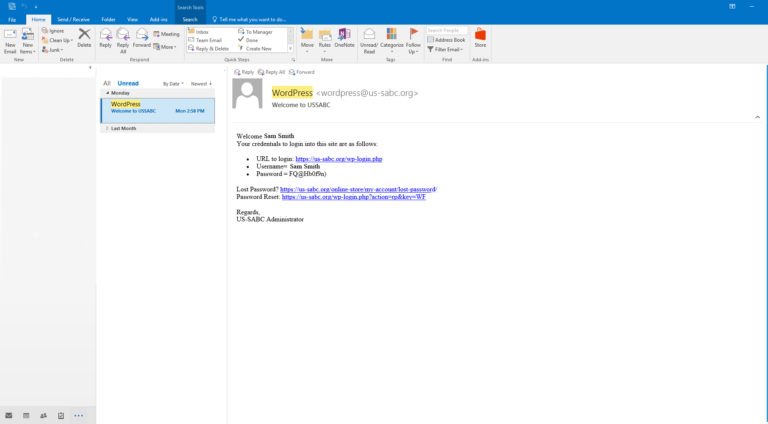This screenshot has height=424, width=768.
Task: Create a New Email from the ribbon
Action: tap(10, 39)
